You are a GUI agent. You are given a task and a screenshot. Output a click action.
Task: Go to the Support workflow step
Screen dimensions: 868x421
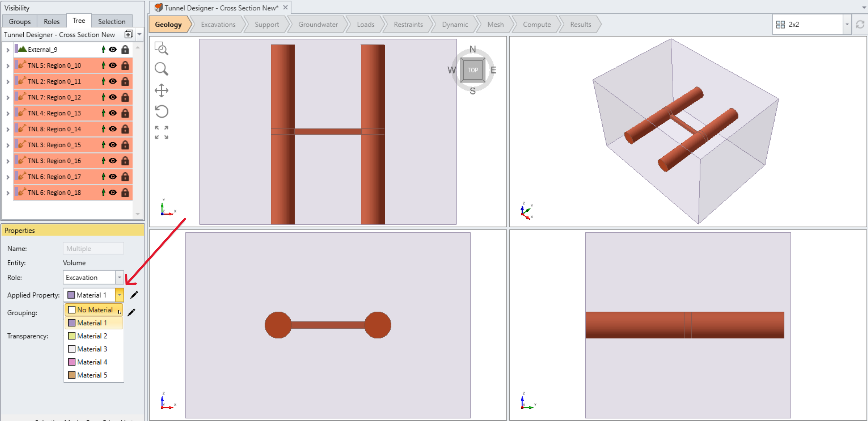(267, 24)
